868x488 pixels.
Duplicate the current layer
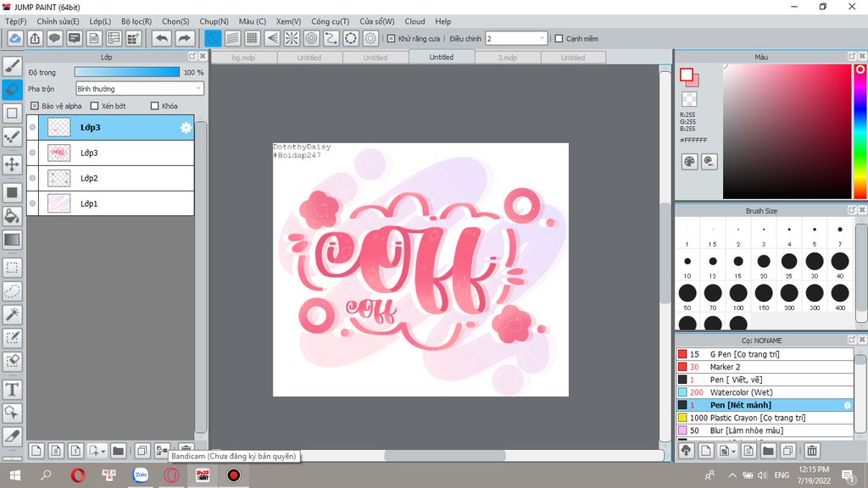click(x=142, y=451)
